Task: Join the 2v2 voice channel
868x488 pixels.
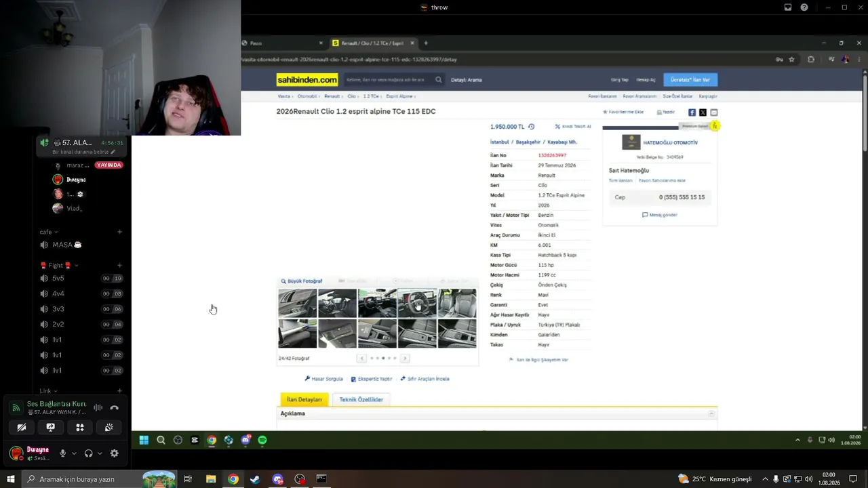Action: click(x=81, y=325)
